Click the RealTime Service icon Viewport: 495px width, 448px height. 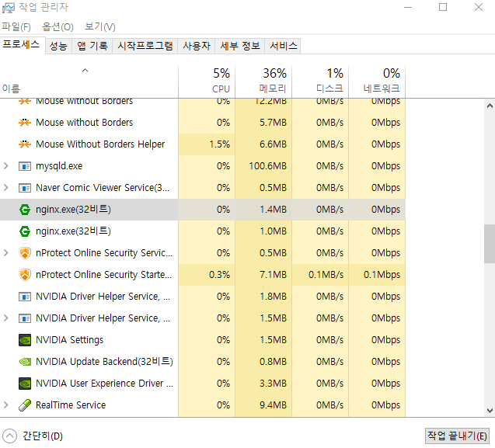point(25,405)
